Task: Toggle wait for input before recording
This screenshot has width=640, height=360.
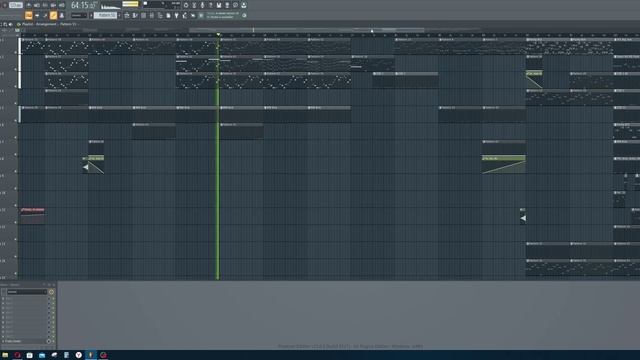Action: point(37,5)
